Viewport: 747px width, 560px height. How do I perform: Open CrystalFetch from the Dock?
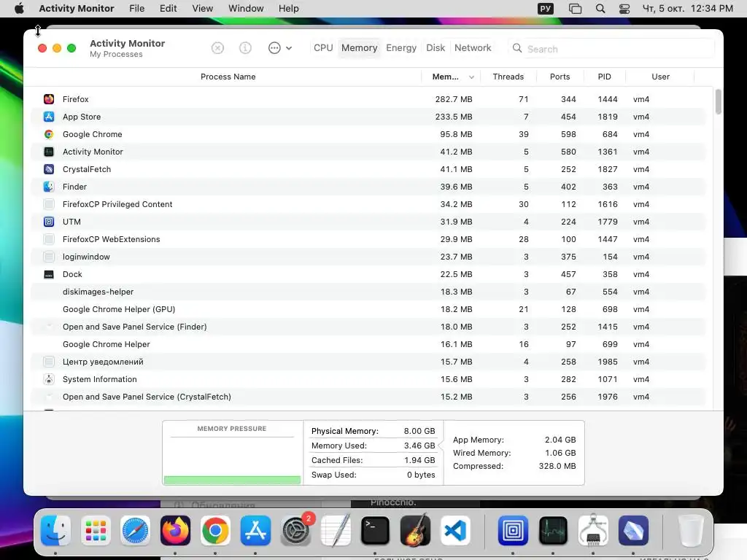[633, 531]
